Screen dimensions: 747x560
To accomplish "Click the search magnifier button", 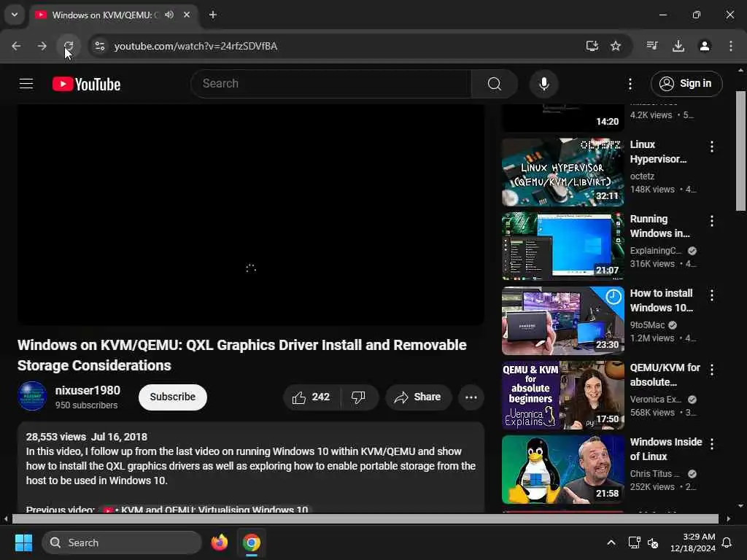I will point(495,84).
